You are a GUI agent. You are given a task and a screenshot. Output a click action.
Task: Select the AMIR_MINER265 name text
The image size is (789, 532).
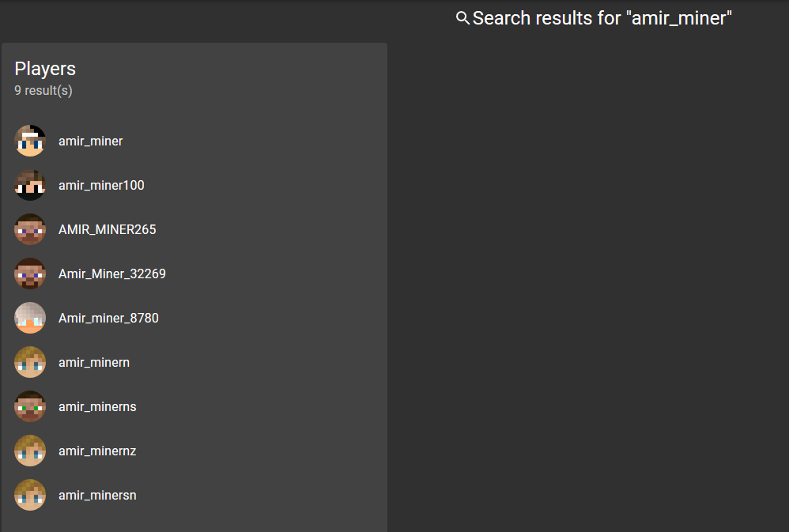click(108, 230)
